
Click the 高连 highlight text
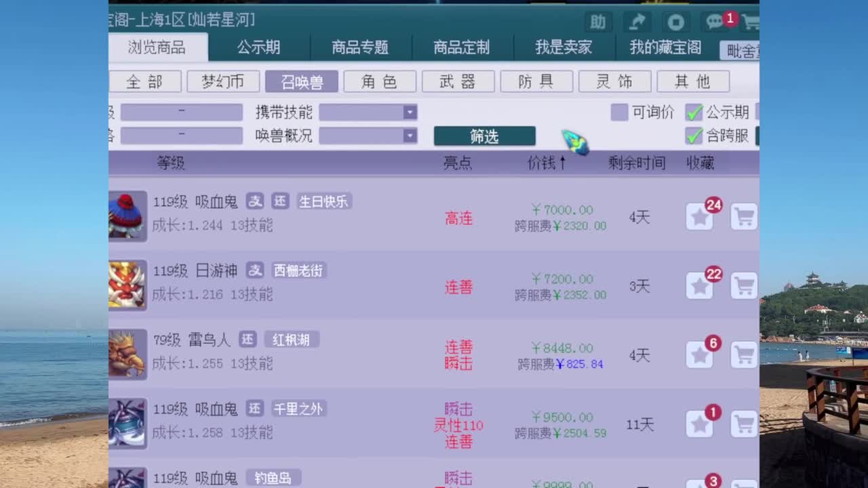(x=458, y=218)
